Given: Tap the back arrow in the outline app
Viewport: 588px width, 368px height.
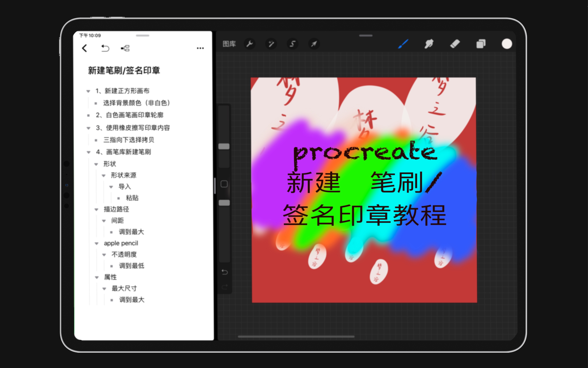Looking at the screenshot, I should [84, 48].
